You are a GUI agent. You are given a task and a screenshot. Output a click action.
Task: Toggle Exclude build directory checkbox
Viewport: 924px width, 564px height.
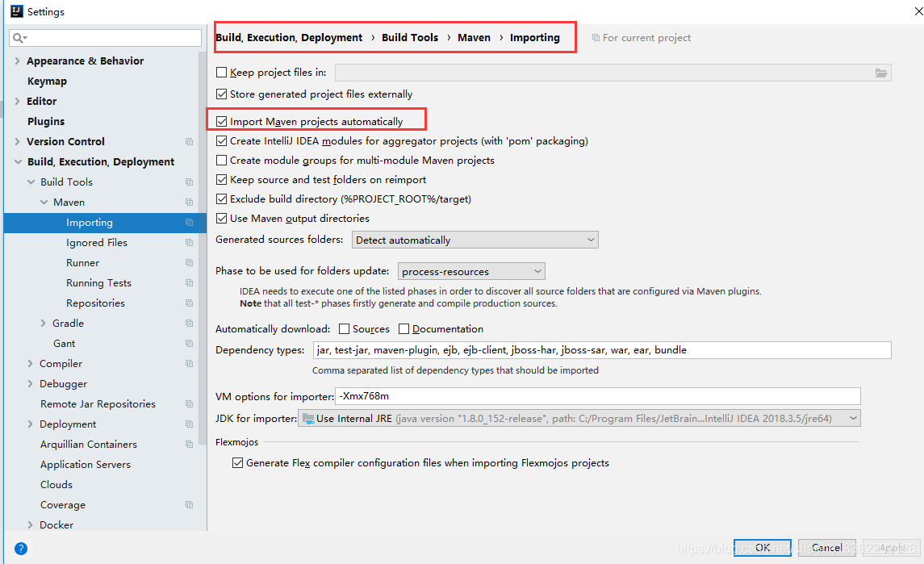pos(222,199)
